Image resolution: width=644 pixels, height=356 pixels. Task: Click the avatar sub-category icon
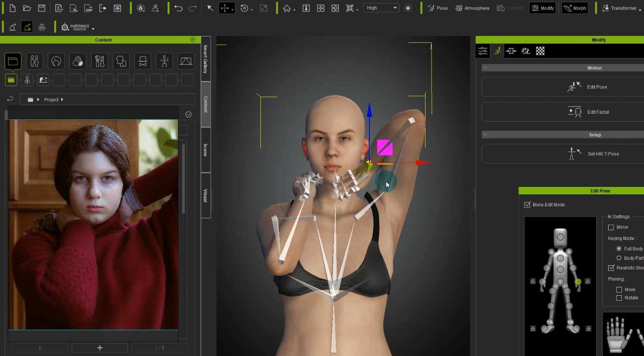coord(27,80)
